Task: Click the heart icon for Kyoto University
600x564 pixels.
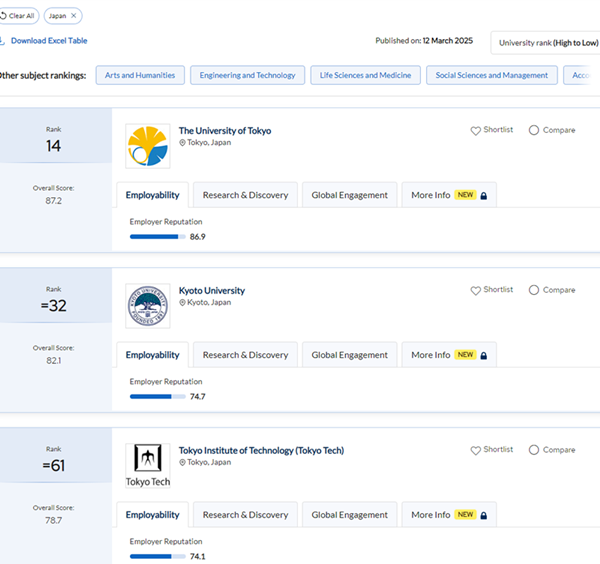Action: pyautogui.click(x=476, y=291)
